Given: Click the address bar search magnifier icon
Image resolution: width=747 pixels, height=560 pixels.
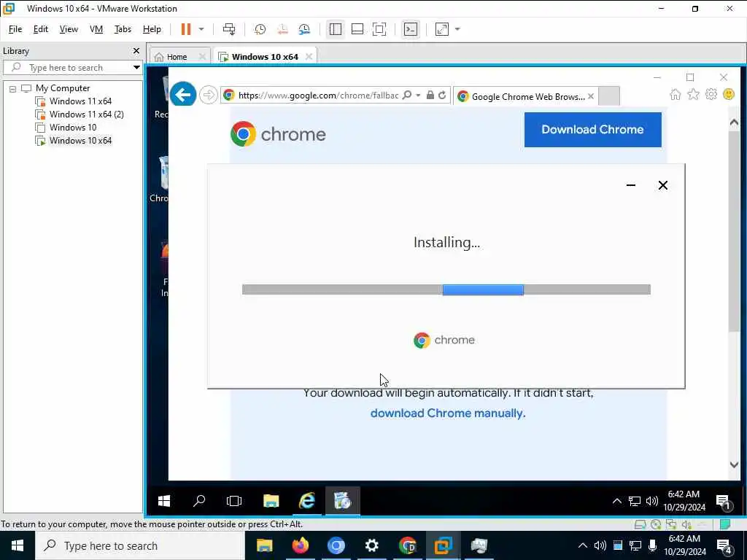Looking at the screenshot, I should coord(407,96).
